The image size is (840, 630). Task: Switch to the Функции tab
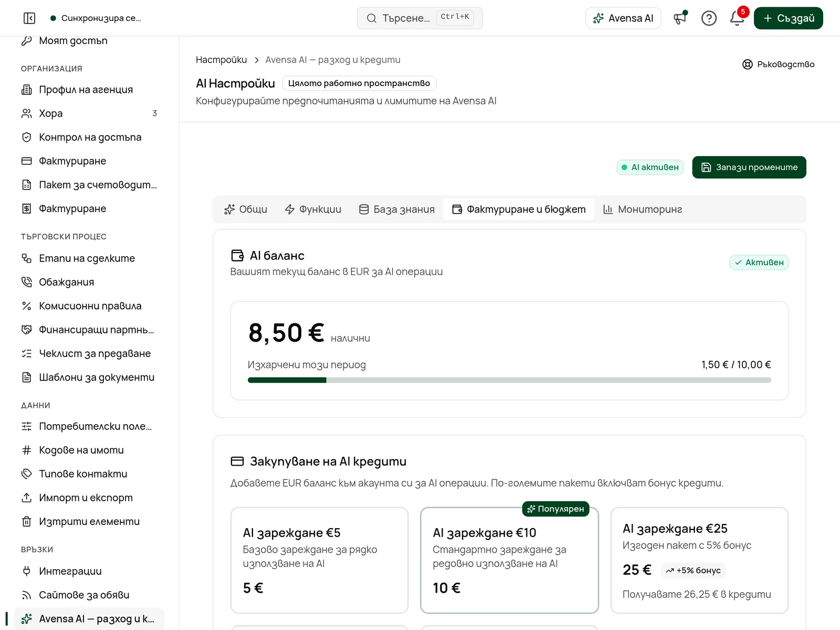click(313, 209)
